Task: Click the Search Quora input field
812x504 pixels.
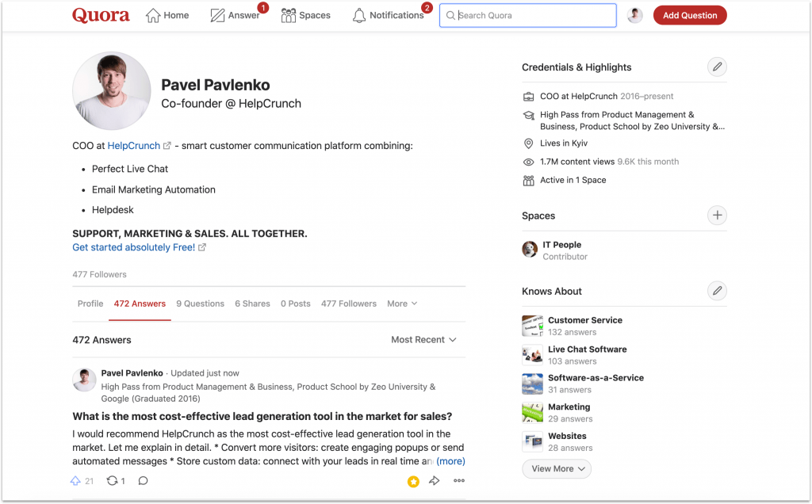Action: tap(528, 16)
